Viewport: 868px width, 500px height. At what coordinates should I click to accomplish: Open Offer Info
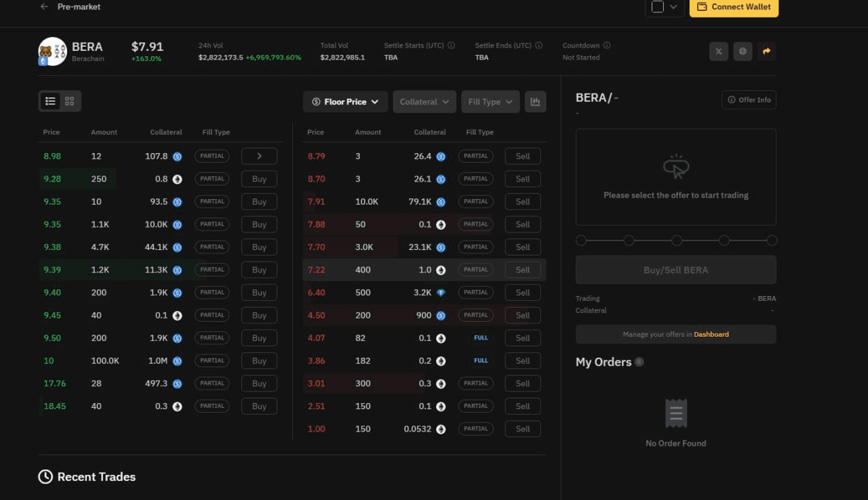749,100
